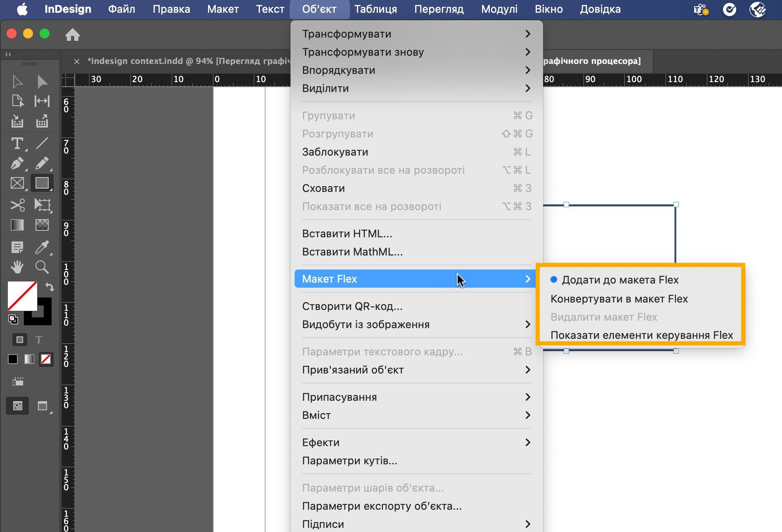Pick the Zoom magnifier tool
The height and width of the screenshot is (532, 782).
click(42, 267)
